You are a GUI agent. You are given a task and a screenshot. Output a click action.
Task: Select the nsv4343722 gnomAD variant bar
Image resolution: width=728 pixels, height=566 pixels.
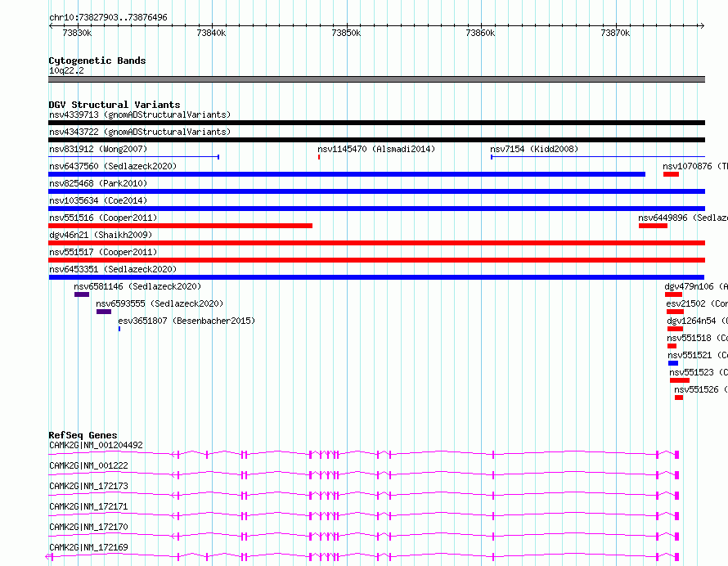376,140
